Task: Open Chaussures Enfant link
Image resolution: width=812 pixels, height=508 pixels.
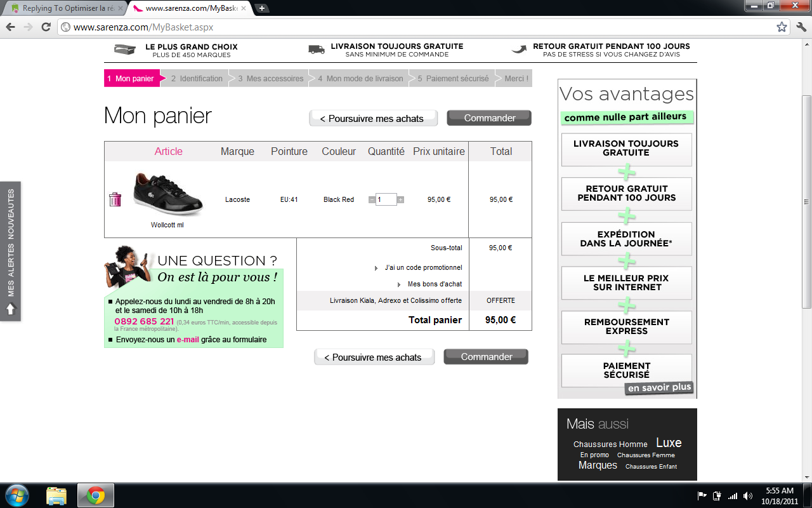Action: tap(651, 467)
